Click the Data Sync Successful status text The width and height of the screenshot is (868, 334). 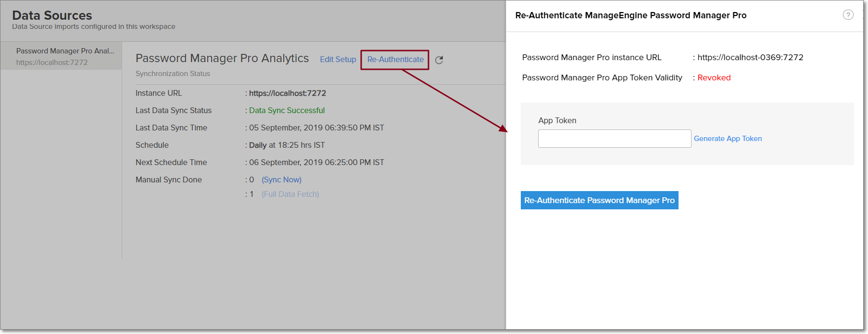(287, 111)
